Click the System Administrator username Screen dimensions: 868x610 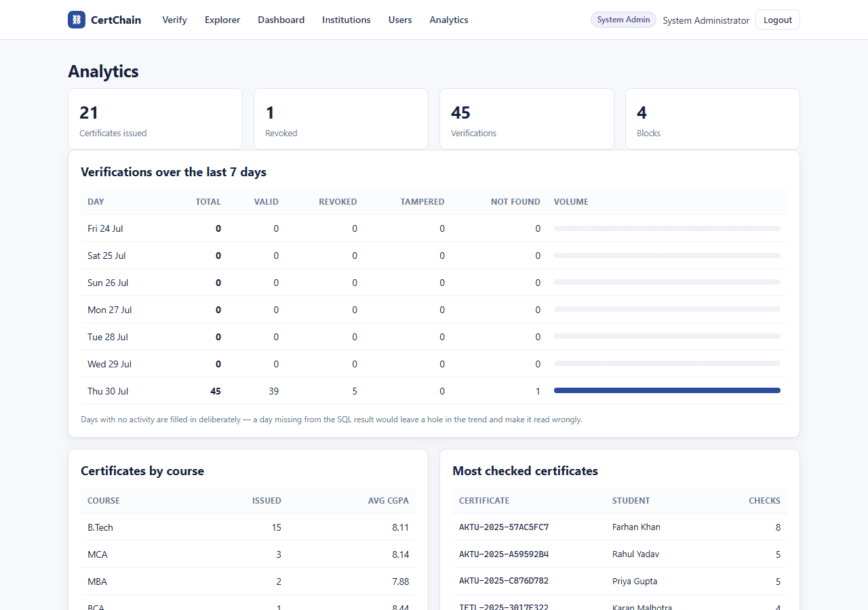pos(706,20)
